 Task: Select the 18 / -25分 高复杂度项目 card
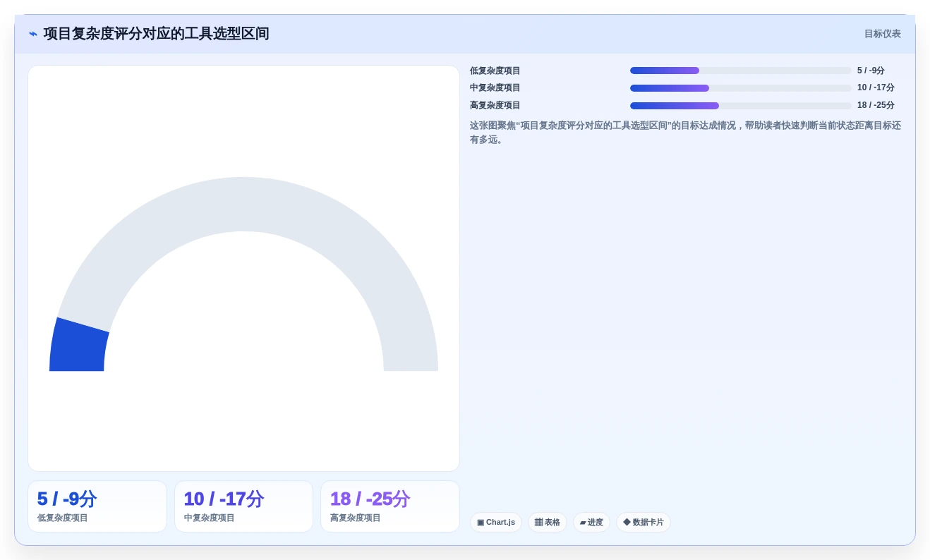(390, 506)
